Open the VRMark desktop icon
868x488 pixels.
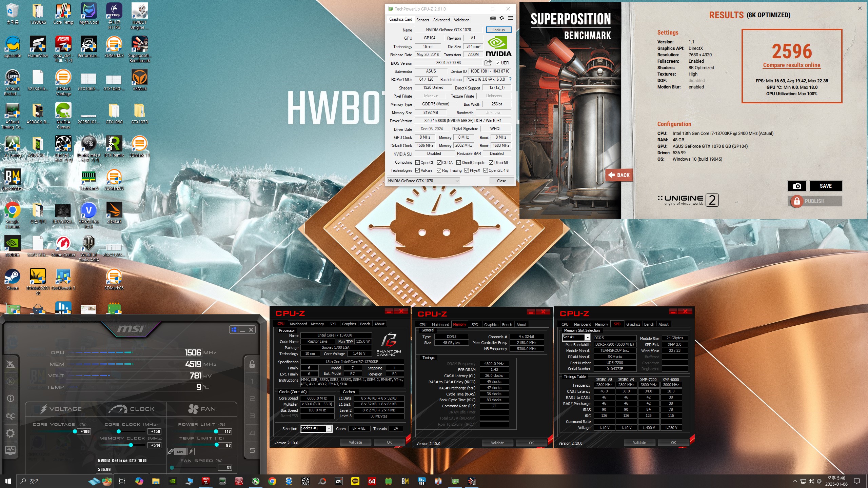(x=139, y=80)
